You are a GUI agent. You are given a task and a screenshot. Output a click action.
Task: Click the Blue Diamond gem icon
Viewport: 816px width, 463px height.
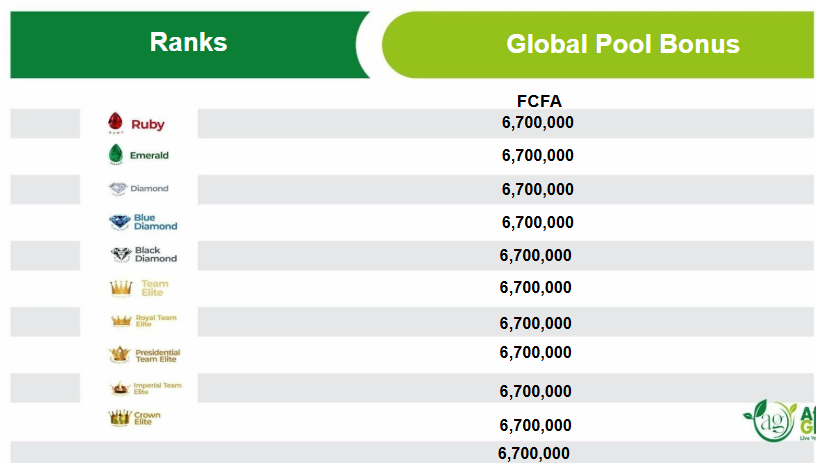pyautogui.click(x=119, y=221)
